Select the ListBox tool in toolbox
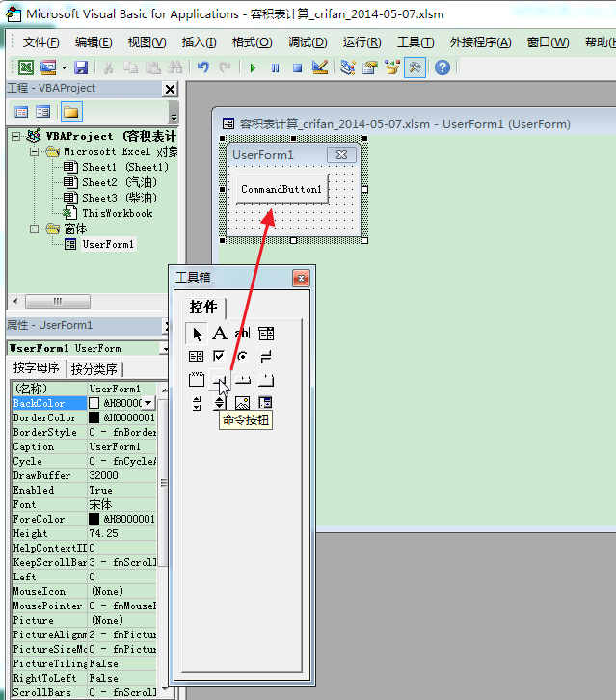 tap(196, 356)
